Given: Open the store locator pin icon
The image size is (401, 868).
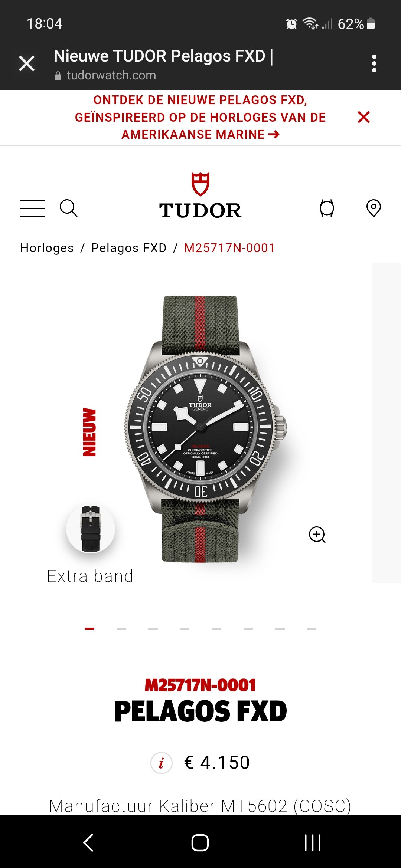Looking at the screenshot, I should click(x=374, y=208).
